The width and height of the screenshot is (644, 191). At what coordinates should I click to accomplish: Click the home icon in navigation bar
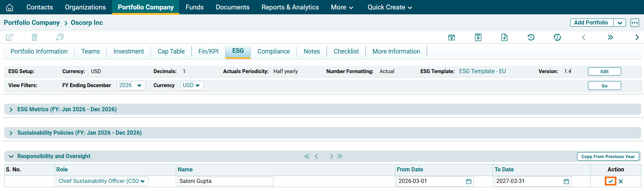coord(10,7)
